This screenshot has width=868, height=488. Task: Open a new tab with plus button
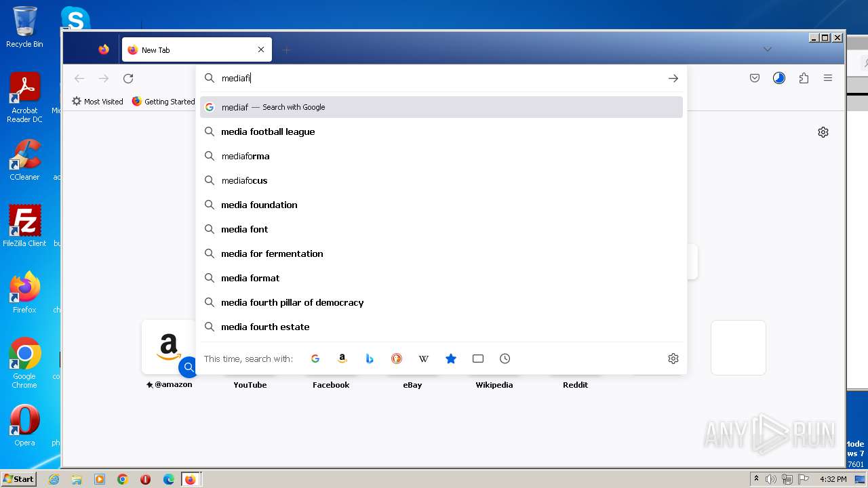[x=286, y=50]
